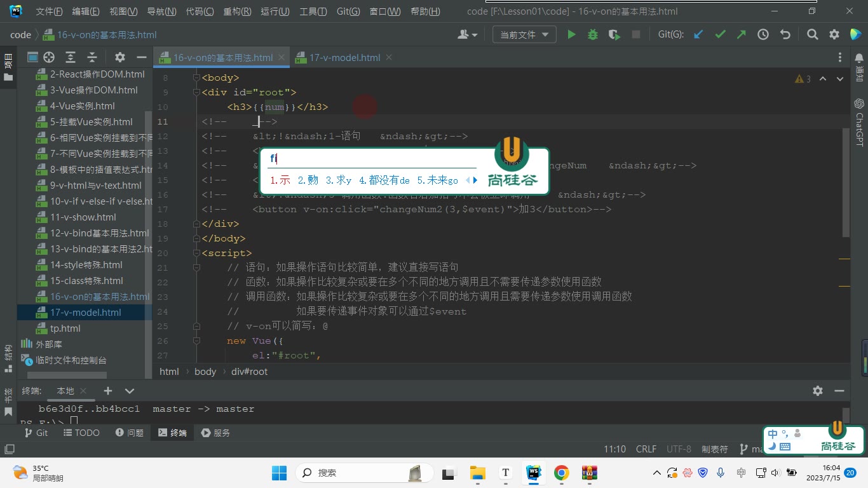Open terminal shell options chevron
The image size is (868, 488).
click(130, 391)
